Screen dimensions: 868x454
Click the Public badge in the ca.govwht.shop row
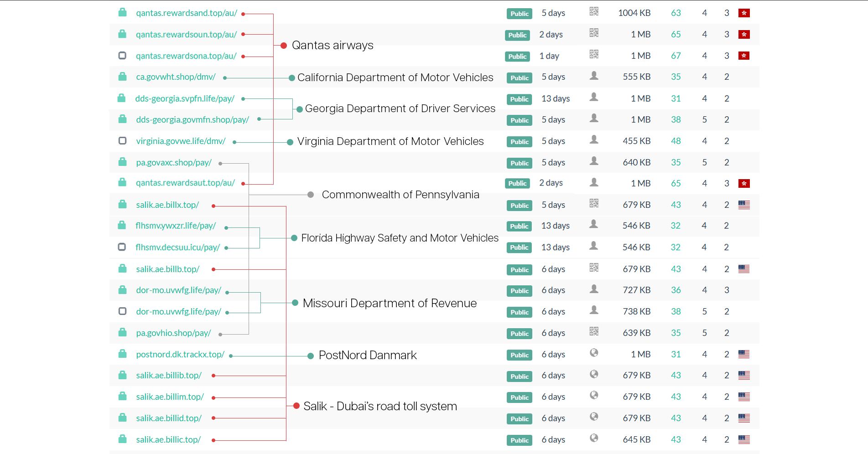click(x=520, y=78)
